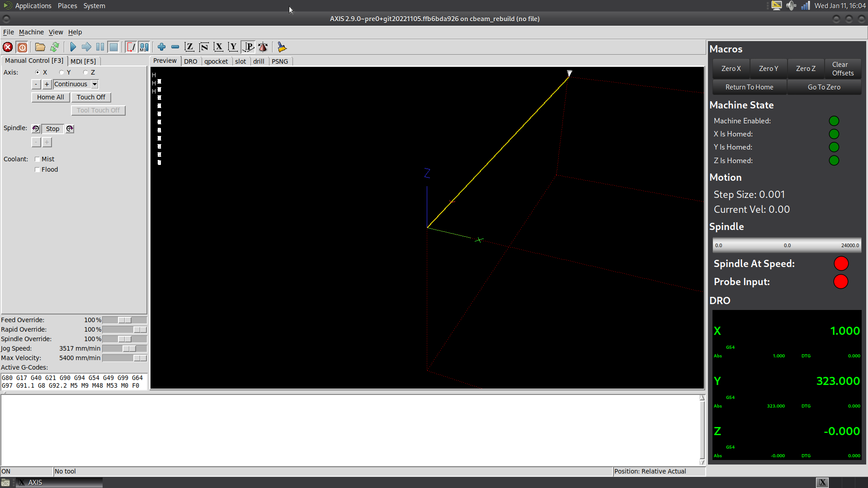Screen dimensions: 868x488
Task: Select the Y axis radio button
Action: (x=61, y=72)
